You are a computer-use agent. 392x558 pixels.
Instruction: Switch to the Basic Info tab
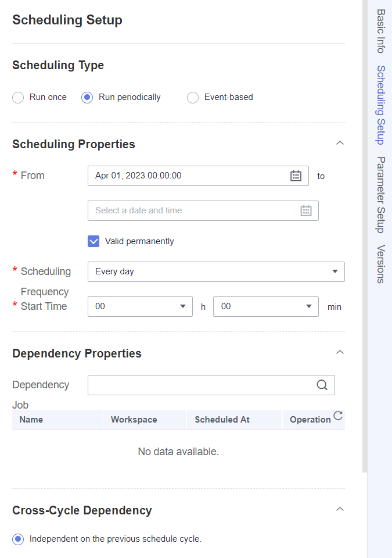[x=380, y=31]
